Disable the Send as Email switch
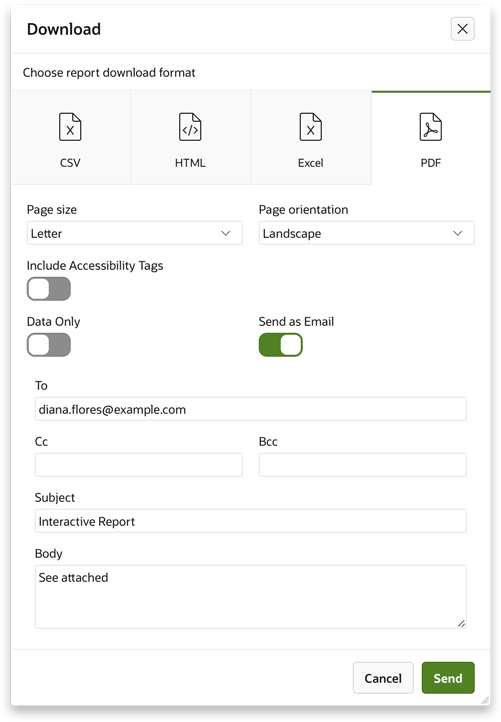Screen dimensions: 501x722 coord(280,345)
